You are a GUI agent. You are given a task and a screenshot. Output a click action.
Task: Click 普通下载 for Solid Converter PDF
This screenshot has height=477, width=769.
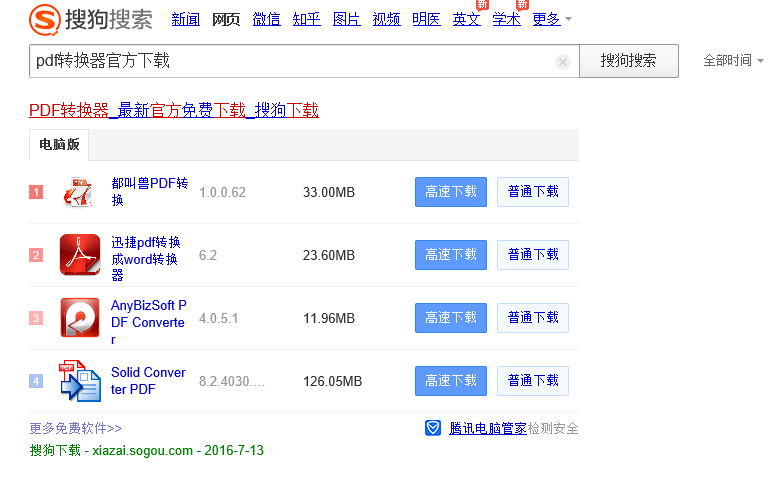(533, 381)
